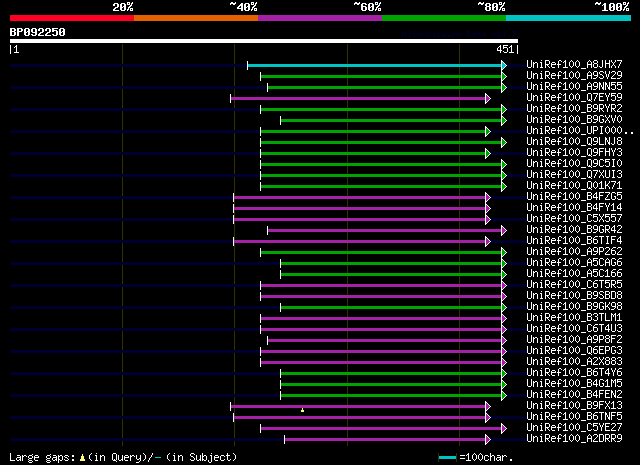Click label UniRef100_B6TIF4
Screen dimensions: 640x465
(x=574, y=240)
